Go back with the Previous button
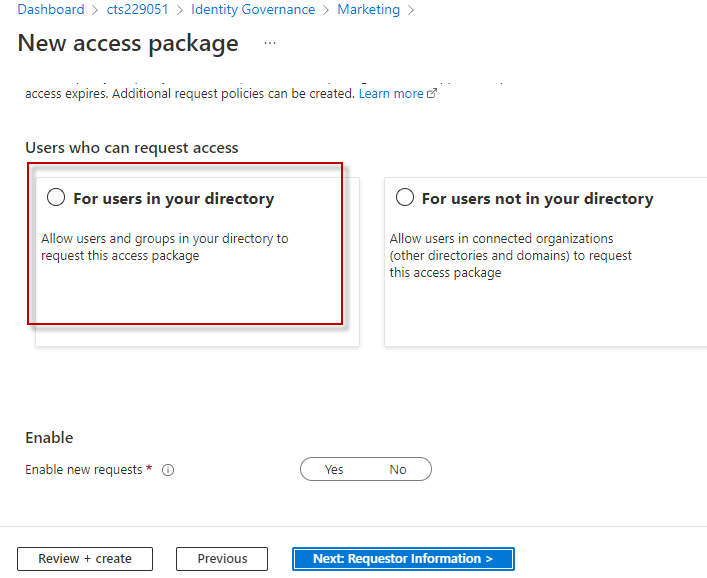Viewport: 707px width, 578px height. pos(222,559)
